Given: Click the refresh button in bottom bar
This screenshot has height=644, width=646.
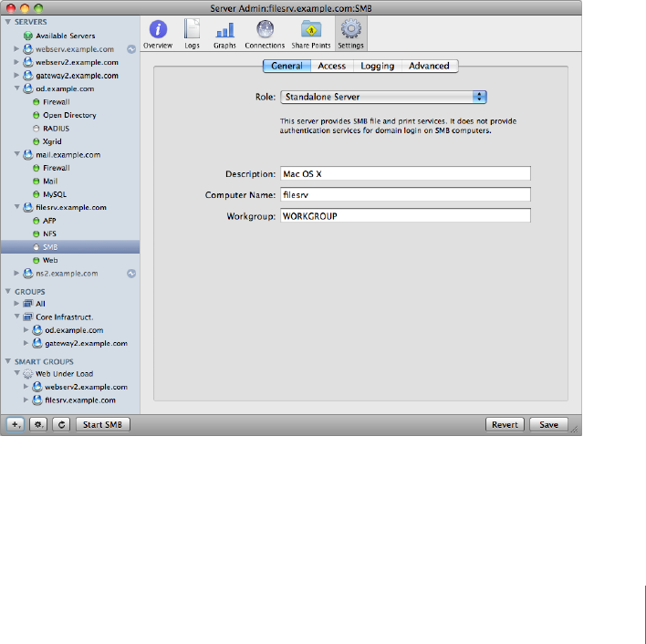Looking at the screenshot, I should [x=61, y=424].
